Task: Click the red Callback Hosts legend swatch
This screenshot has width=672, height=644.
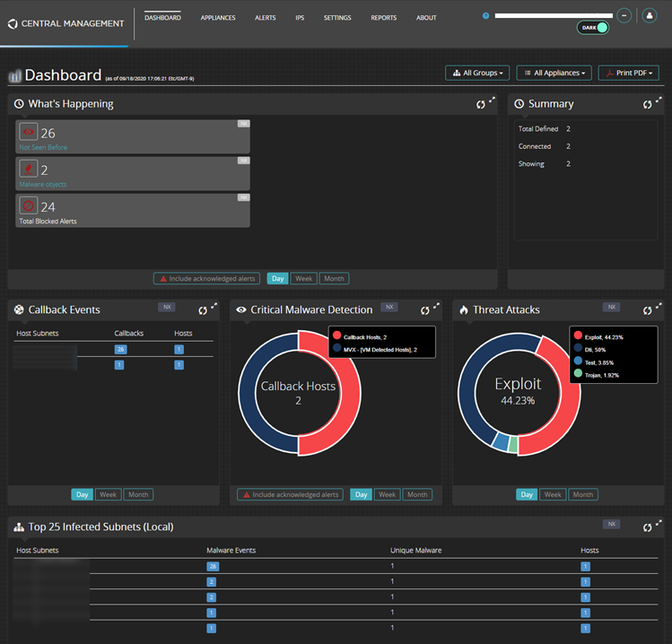Action: [336, 335]
